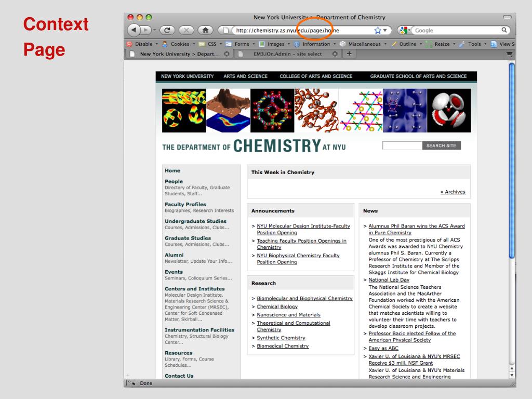Go back with the browser Back arrow

click(x=134, y=30)
